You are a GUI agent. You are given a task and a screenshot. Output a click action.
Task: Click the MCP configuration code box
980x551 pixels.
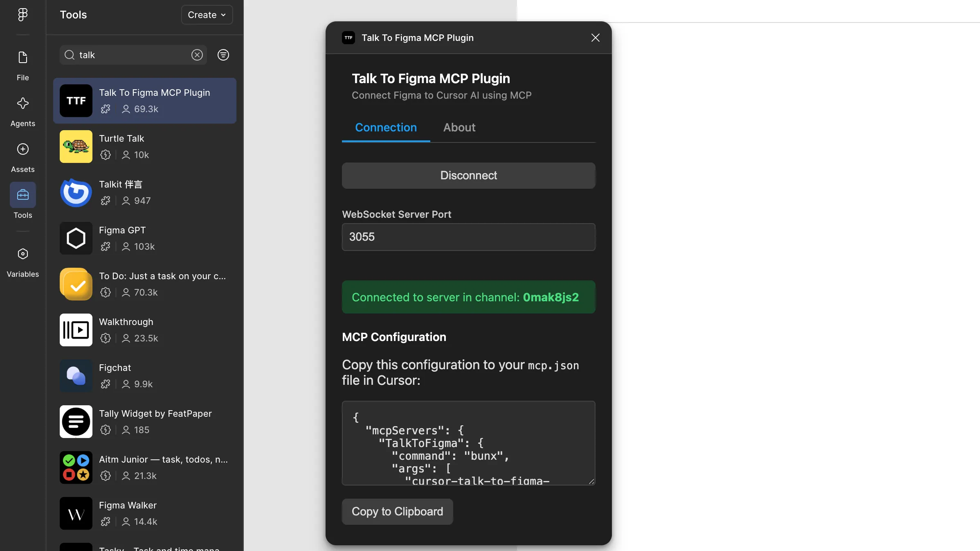tap(469, 443)
